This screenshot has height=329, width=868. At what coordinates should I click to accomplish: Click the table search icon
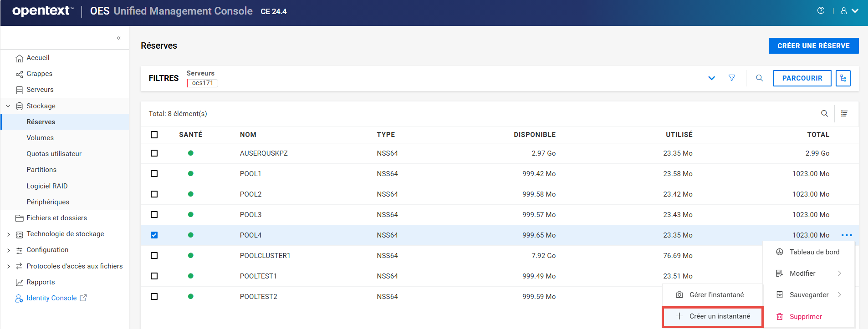824,113
